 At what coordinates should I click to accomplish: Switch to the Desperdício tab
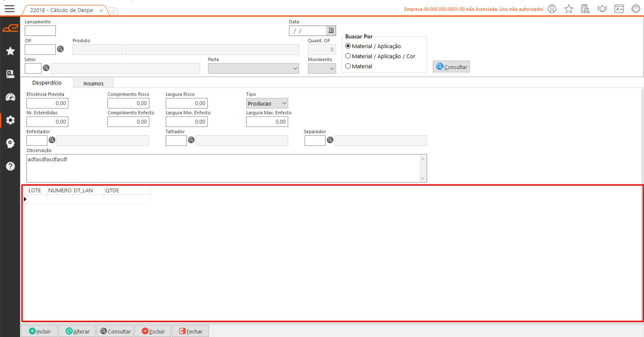point(47,83)
